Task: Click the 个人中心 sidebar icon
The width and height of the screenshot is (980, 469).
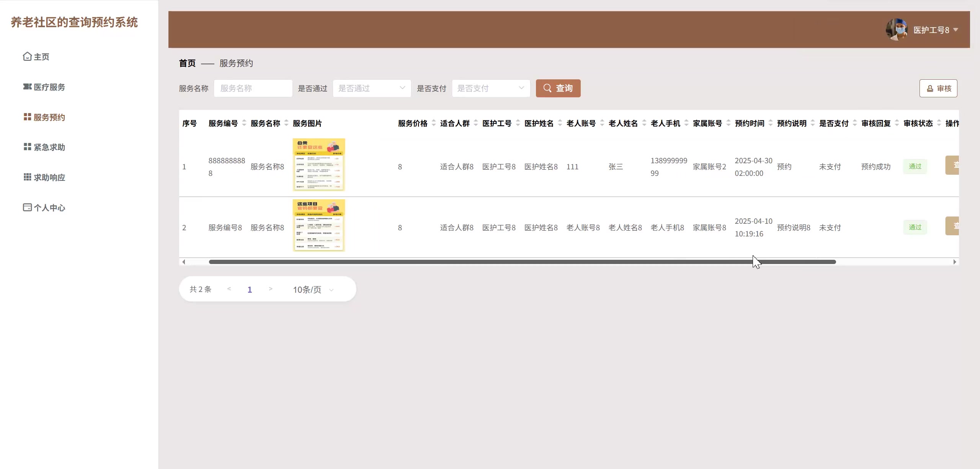Action: [26, 207]
